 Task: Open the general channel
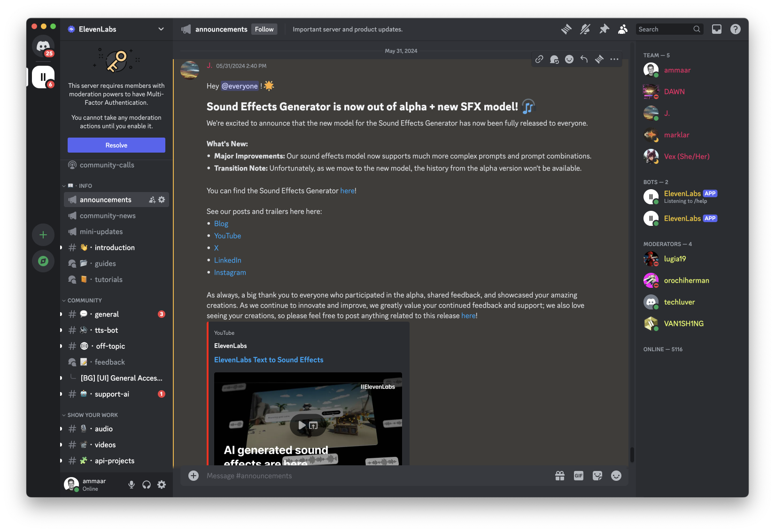116,315
